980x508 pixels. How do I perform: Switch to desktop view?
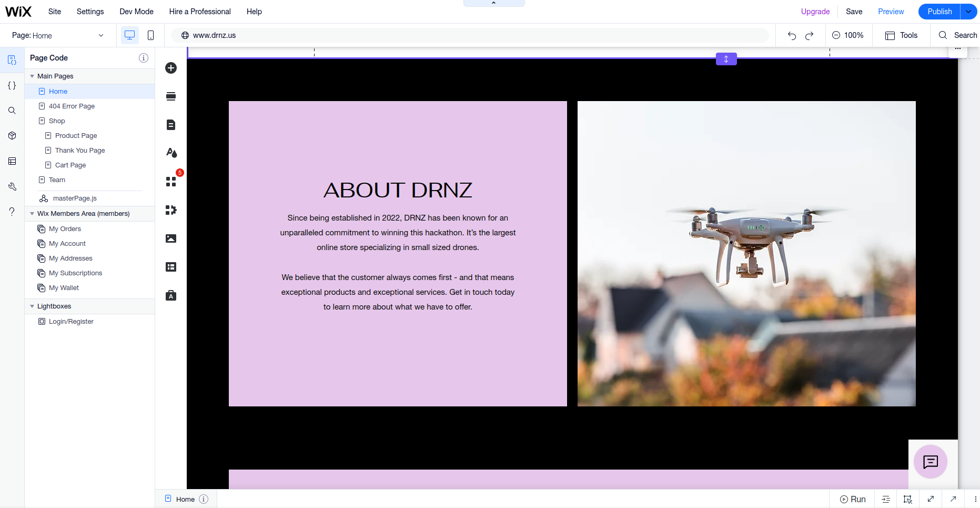pyautogui.click(x=129, y=35)
